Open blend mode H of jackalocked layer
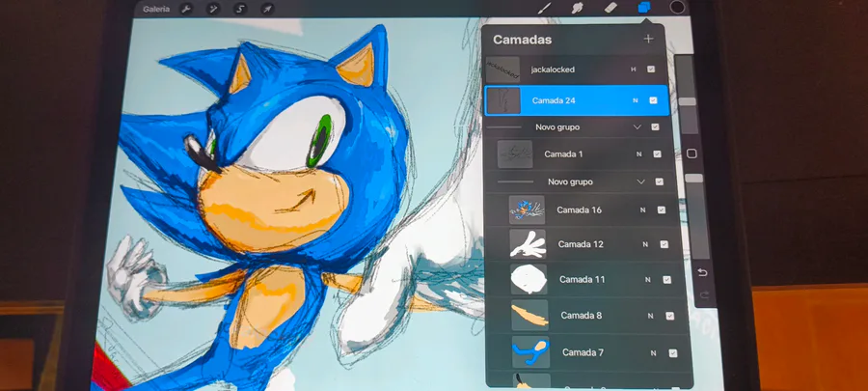 pyautogui.click(x=634, y=70)
